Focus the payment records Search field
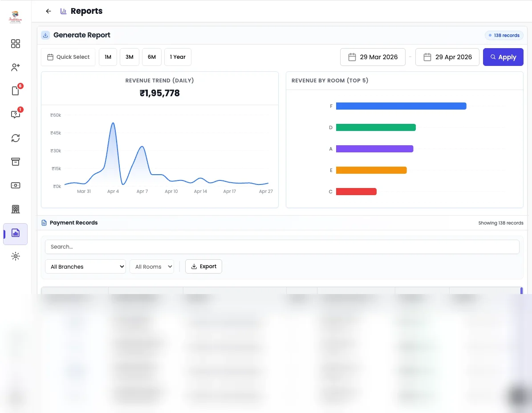Screen dimensions: 532x413 pyautogui.click(x=282, y=247)
